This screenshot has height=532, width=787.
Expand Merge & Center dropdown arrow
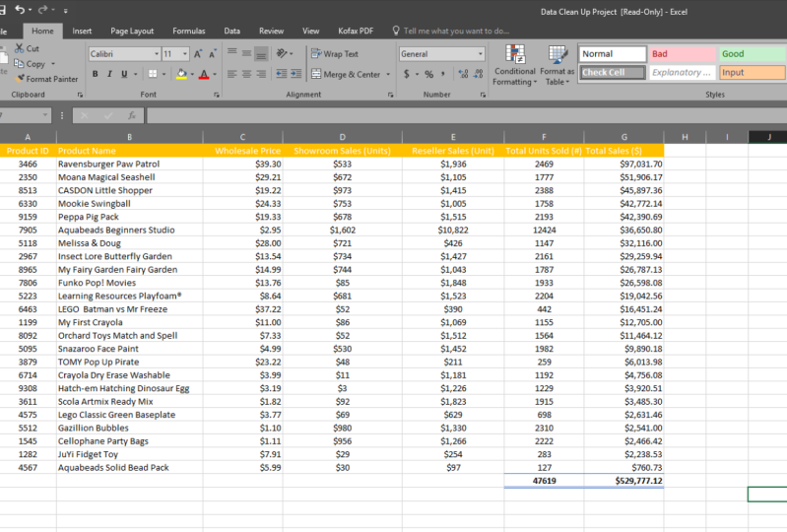pos(388,74)
